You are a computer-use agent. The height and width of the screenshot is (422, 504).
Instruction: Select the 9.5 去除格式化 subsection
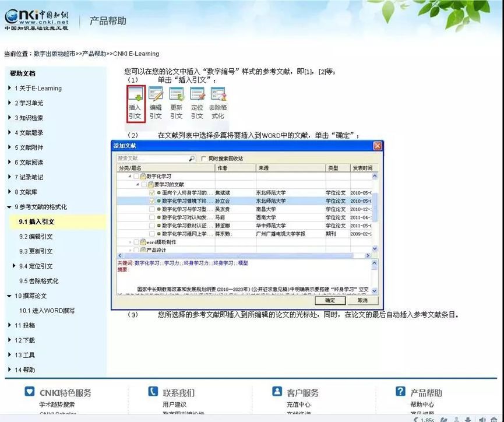(x=38, y=281)
